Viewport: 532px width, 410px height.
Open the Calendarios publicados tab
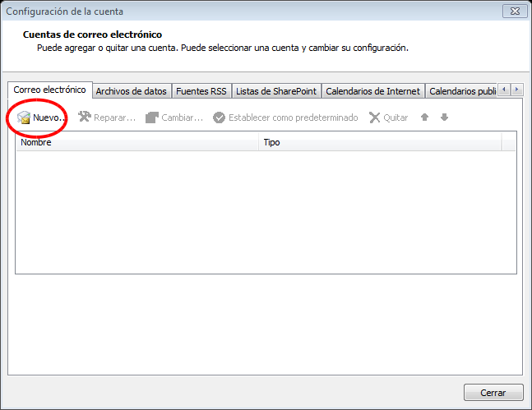click(461, 91)
